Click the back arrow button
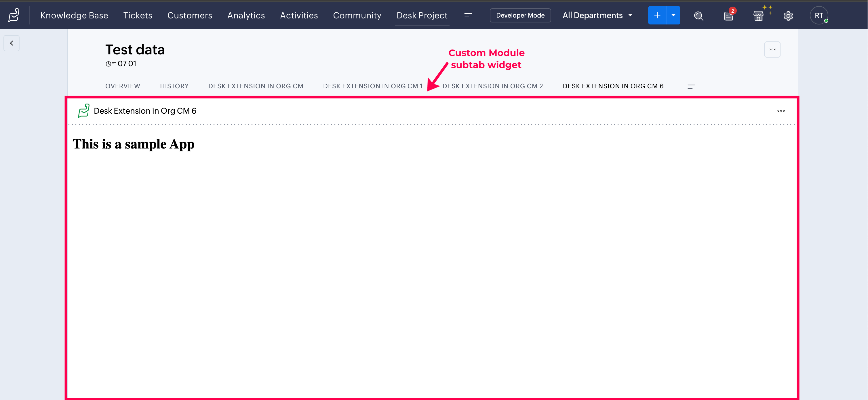The image size is (868, 400). tap(12, 43)
